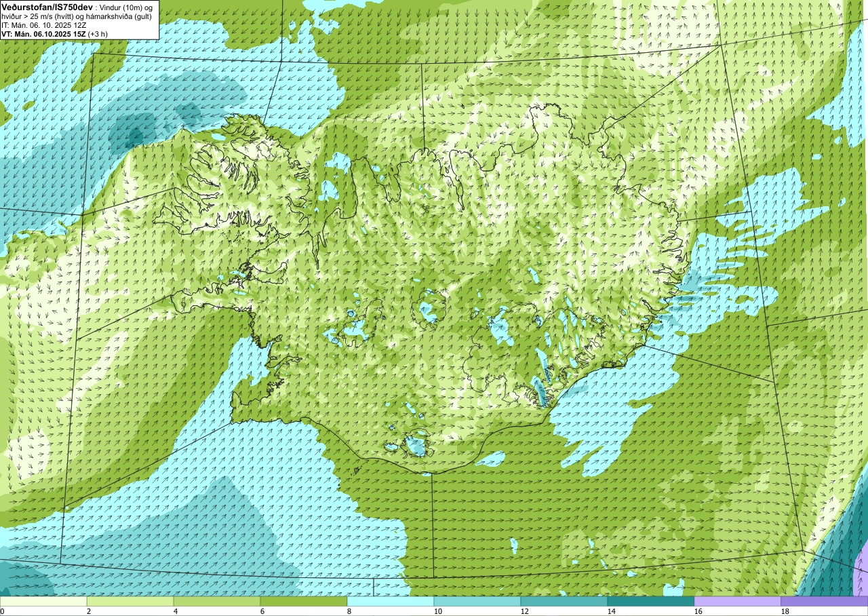
Task: Click the legend scale label '8'
Action: (x=351, y=611)
